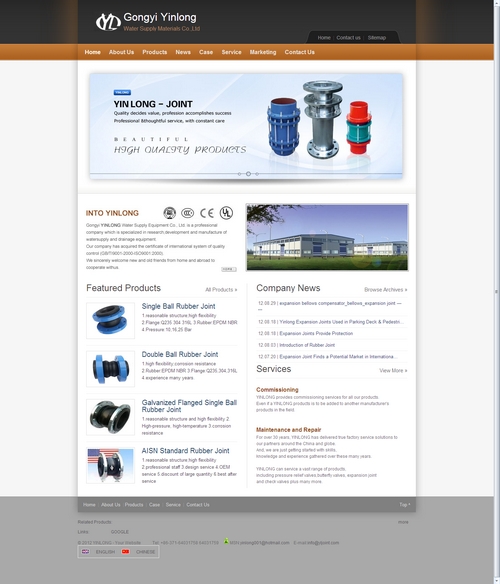Viewport: 500px width, 584px height.
Task: Click the CE certification mark
Action: pyautogui.click(x=207, y=213)
